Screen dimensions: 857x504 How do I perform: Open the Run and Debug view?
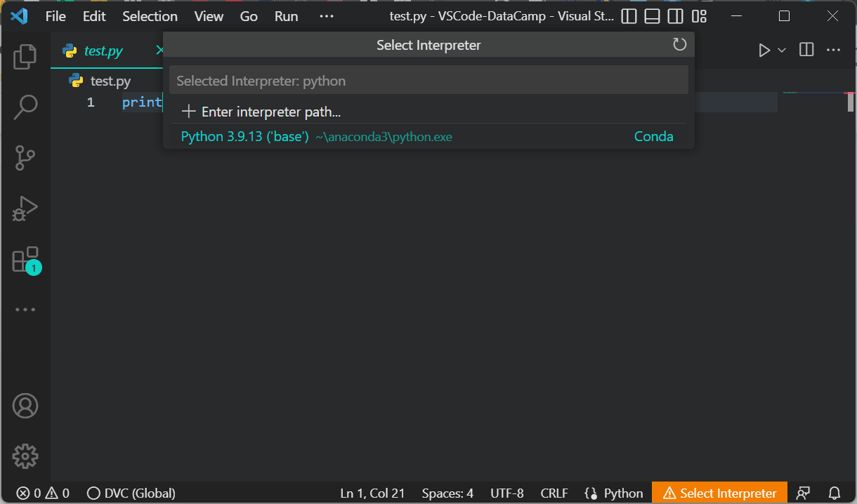[25, 208]
